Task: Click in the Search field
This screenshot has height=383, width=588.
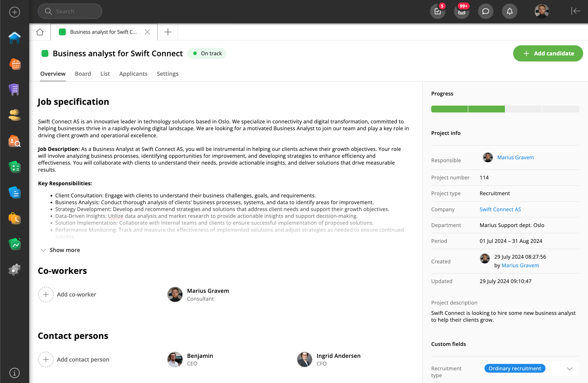Action: click(70, 11)
